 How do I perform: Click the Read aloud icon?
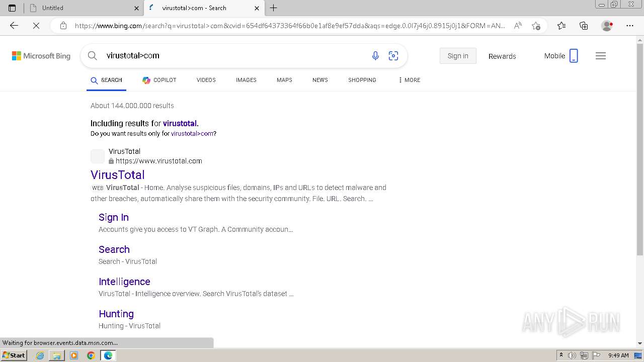[x=517, y=26]
